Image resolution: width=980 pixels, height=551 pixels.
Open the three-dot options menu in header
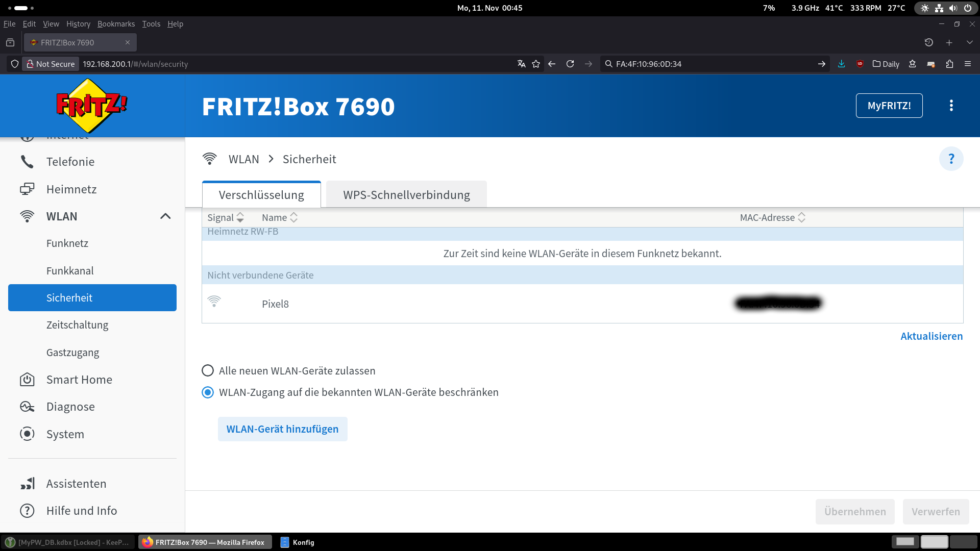(951, 106)
